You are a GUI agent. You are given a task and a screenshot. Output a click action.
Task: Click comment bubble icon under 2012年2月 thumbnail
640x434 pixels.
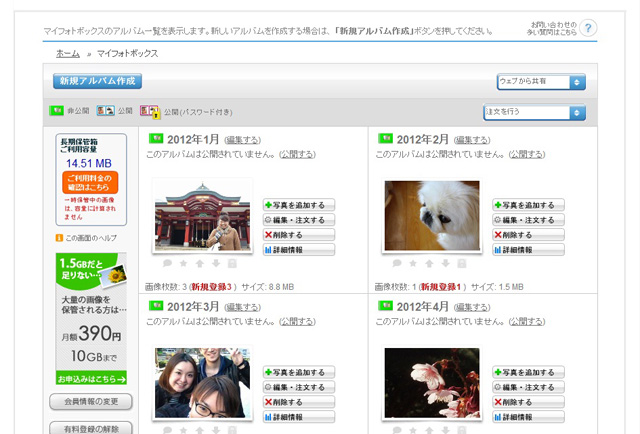pyautogui.click(x=397, y=263)
